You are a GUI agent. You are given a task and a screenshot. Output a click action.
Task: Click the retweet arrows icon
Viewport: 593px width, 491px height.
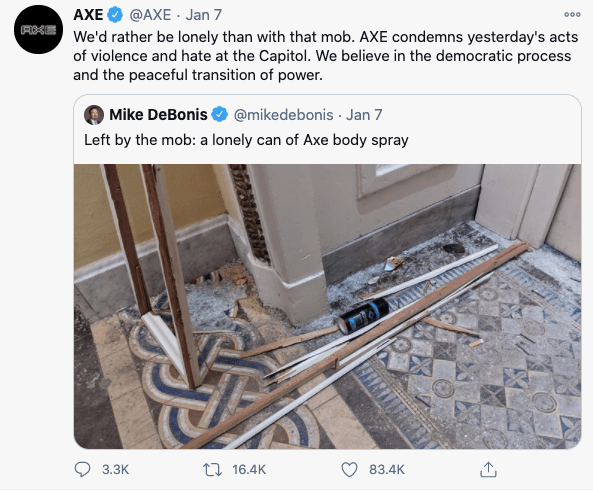pyautogui.click(x=212, y=470)
